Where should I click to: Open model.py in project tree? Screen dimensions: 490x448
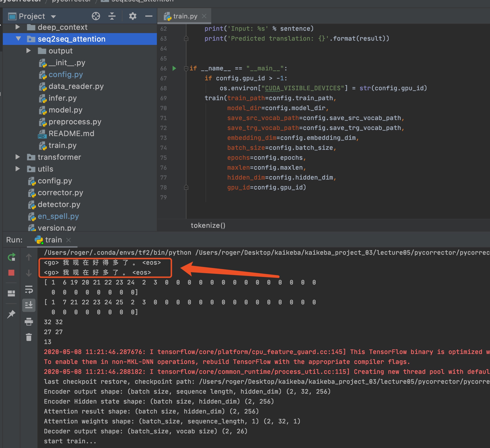[65, 110]
